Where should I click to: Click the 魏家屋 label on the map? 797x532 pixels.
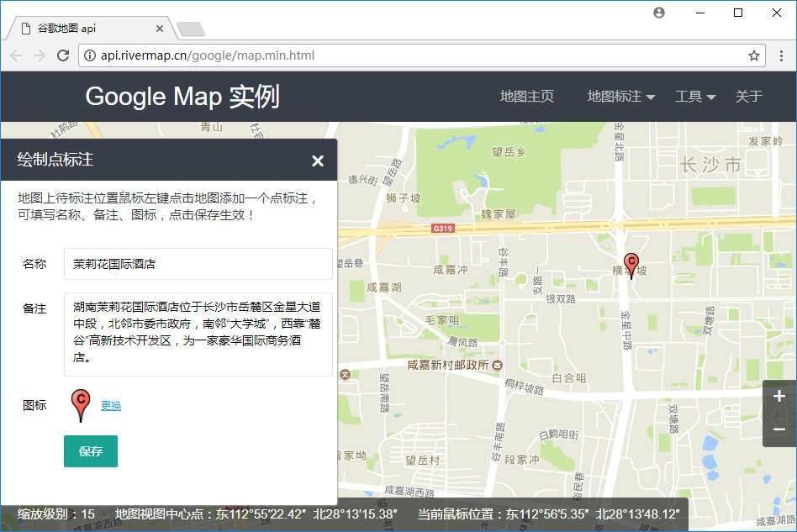[x=499, y=214]
